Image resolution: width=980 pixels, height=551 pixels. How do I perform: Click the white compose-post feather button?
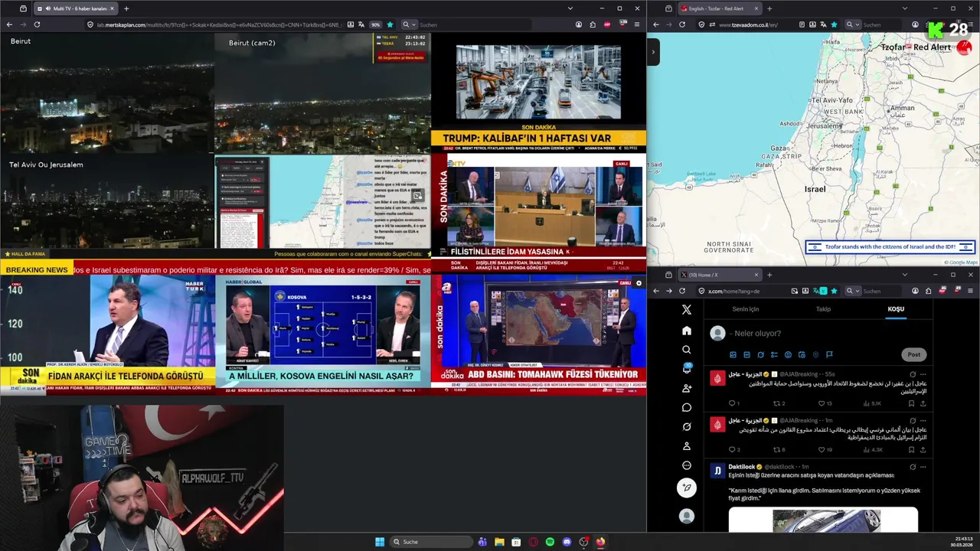pos(687,487)
